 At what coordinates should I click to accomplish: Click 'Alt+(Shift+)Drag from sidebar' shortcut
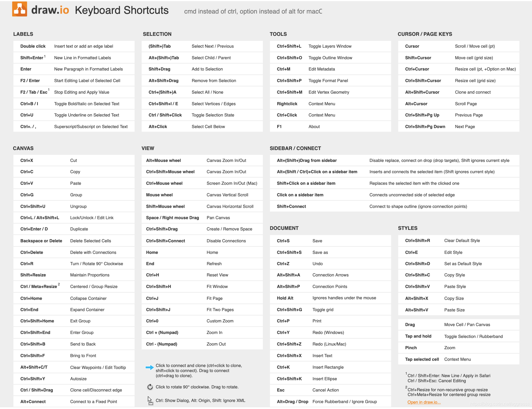click(307, 160)
